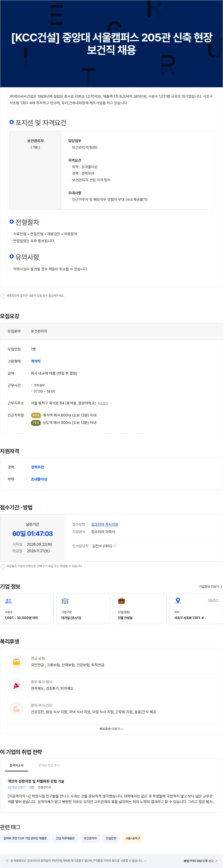The image size is (223, 868).
Task: Select the 건설안전 tag
Action: click(x=111, y=838)
